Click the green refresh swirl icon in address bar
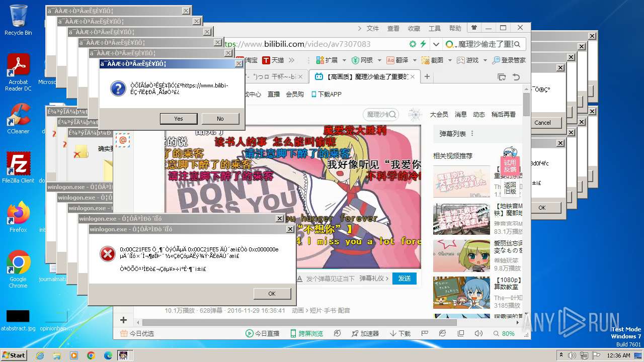 point(413,44)
